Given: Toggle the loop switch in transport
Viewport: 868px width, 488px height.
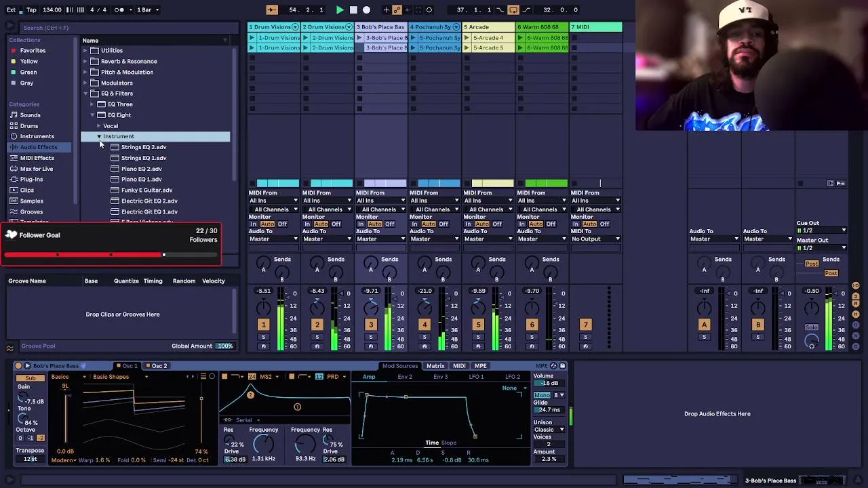Looking at the screenshot, I should [513, 9].
